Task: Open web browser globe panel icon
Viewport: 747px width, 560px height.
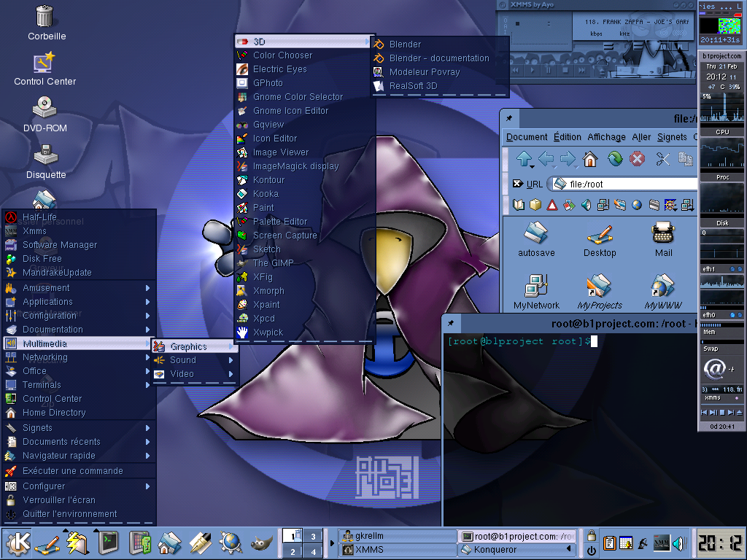Action: coord(231,543)
